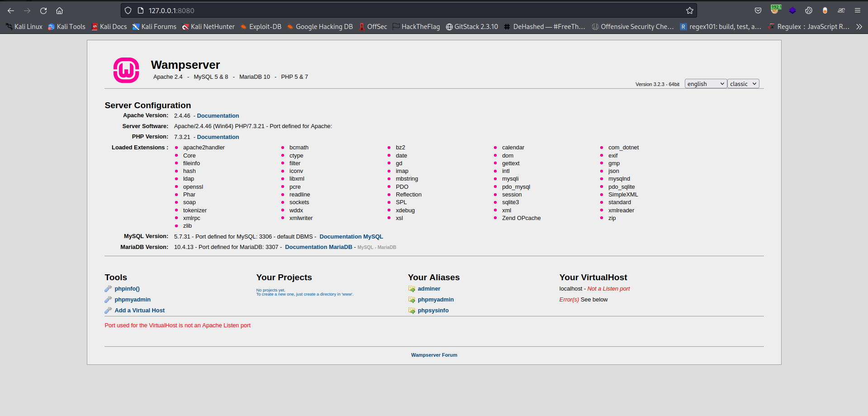Image resolution: width=868 pixels, height=416 pixels.
Task: Click the pink Wampserver logo
Action: tap(126, 70)
